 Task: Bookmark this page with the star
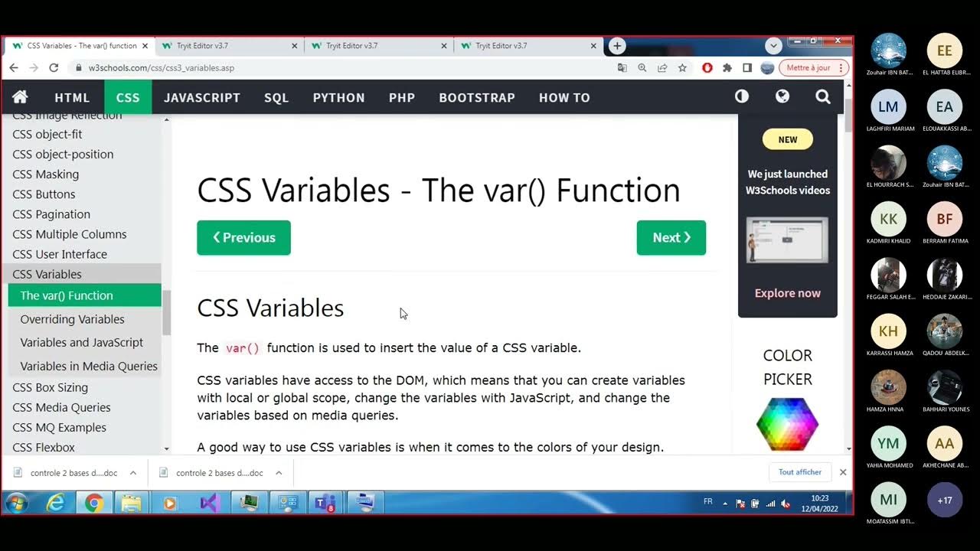tap(682, 67)
